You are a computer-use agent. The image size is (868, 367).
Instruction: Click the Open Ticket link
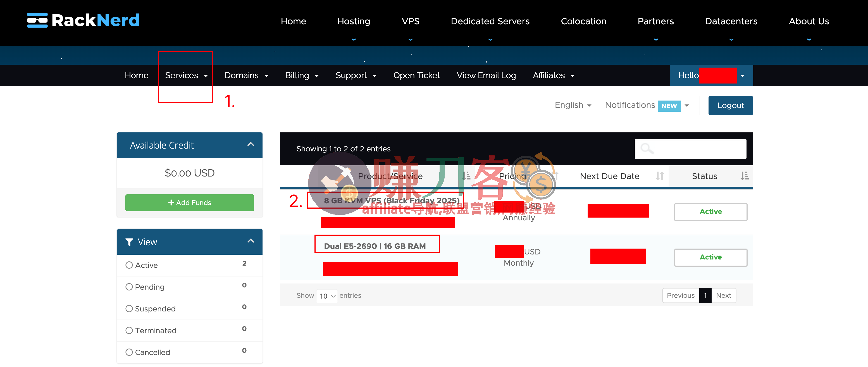click(x=416, y=75)
